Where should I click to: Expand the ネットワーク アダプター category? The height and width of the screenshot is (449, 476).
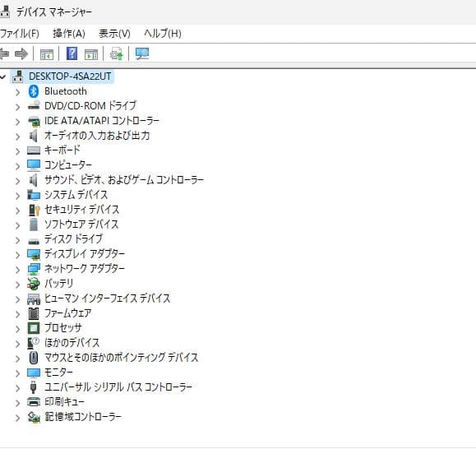[x=17, y=269]
